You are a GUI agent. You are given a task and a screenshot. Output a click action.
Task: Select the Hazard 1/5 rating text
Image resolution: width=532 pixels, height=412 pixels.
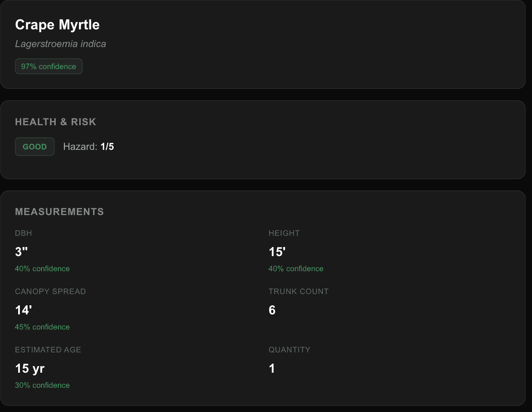[x=89, y=147]
